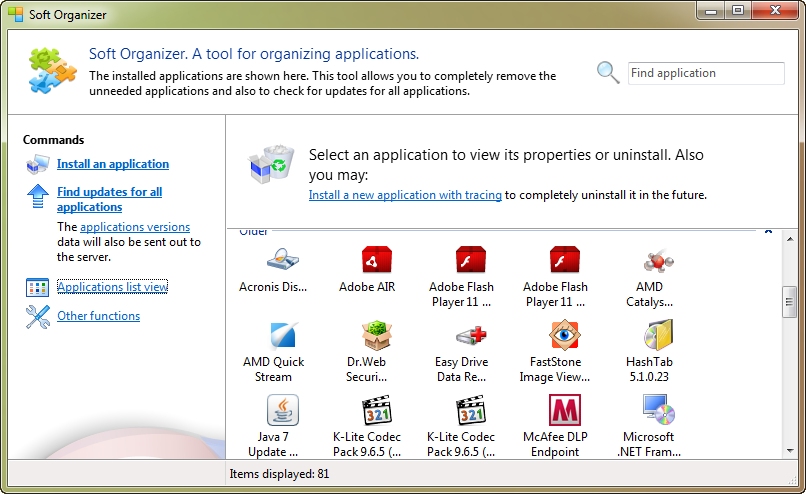806x494 pixels.
Task: Click the Commands heading text
Action: click(53, 140)
